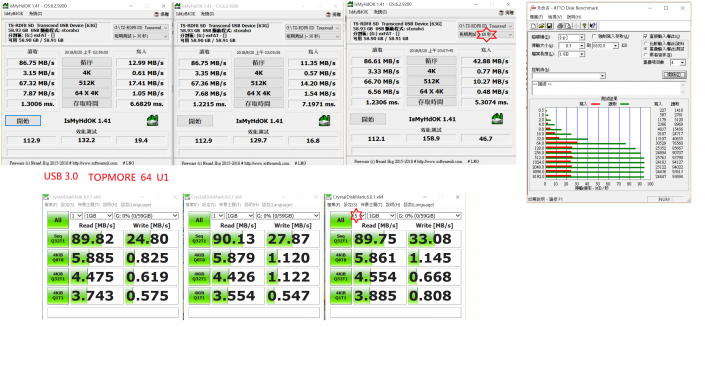The width and height of the screenshot is (720, 376).
Task: Click Print Preview icon in ATTO toolbar
Action: (568, 26)
